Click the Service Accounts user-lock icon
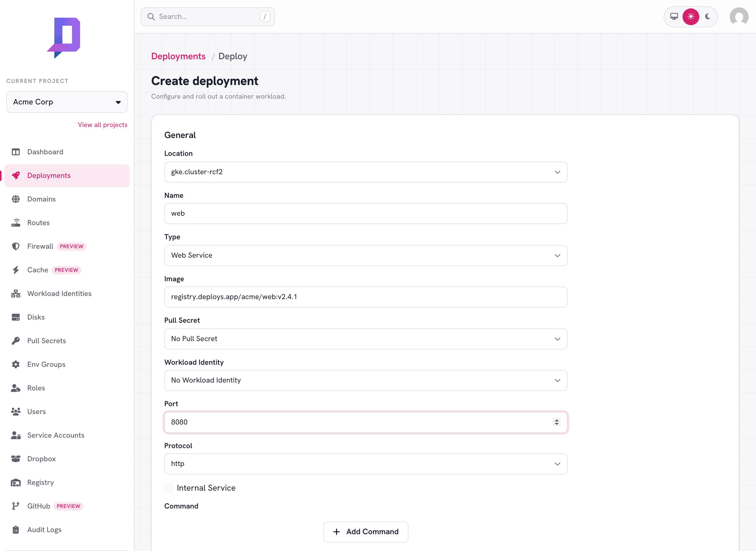Image resolution: width=756 pixels, height=551 pixels. click(x=16, y=435)
